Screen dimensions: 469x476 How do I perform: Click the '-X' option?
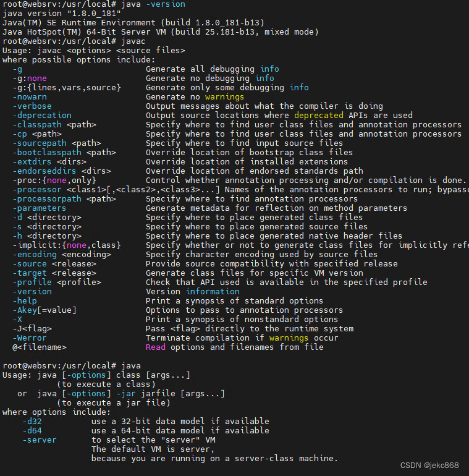click(x=17, y=320)
